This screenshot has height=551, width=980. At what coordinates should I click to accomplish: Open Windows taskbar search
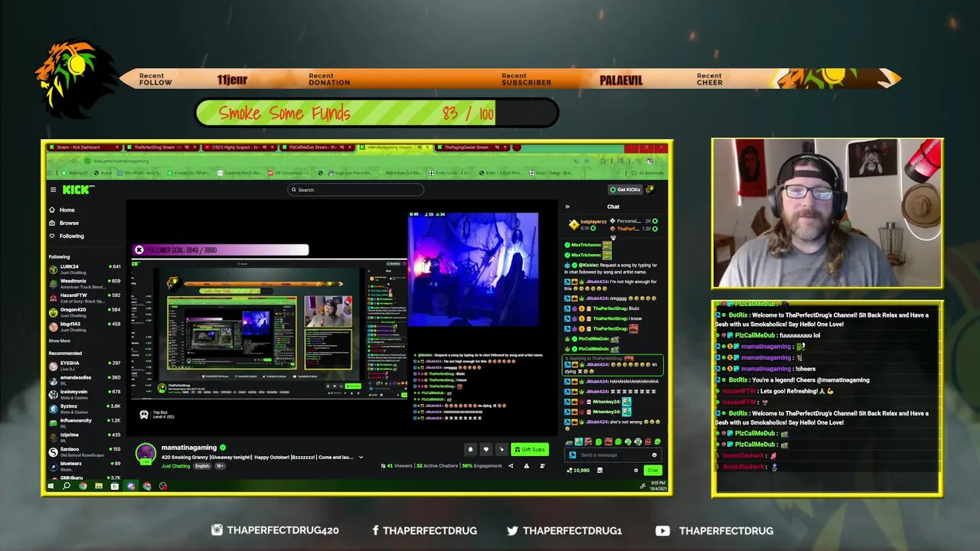pyautogui.click(x=67, y=485)
